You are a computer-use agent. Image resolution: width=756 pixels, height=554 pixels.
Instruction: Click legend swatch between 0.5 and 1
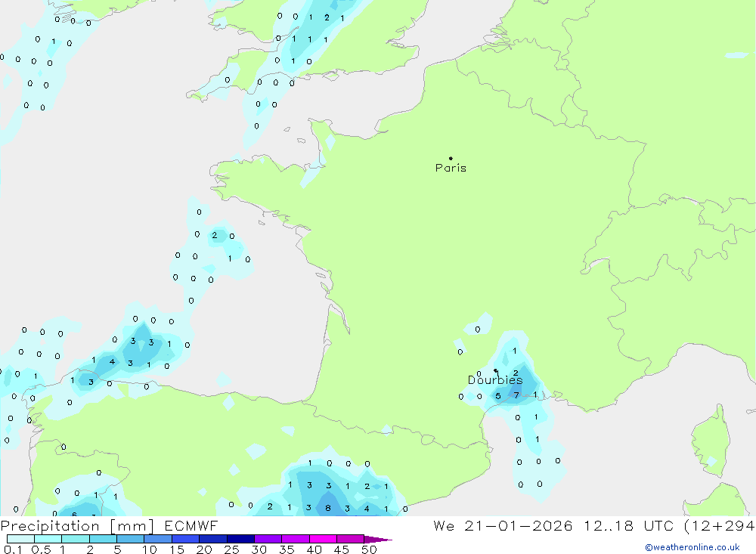[x=48, y=539]
